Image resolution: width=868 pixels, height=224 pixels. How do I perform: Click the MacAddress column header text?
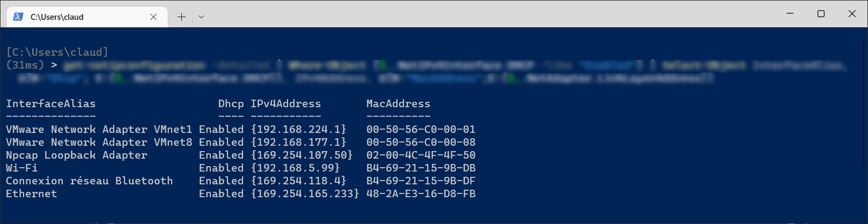pyautogui.click(x=398, y=103)
